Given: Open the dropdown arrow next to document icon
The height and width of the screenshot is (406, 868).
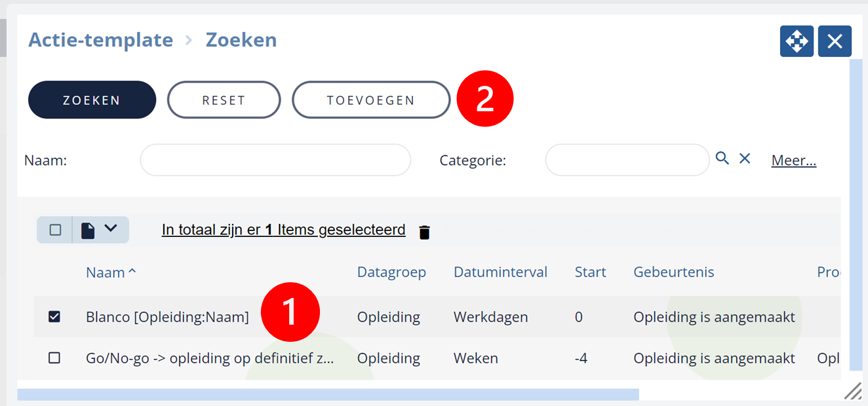Looking at the screenshot, I should tap(111, 228).
